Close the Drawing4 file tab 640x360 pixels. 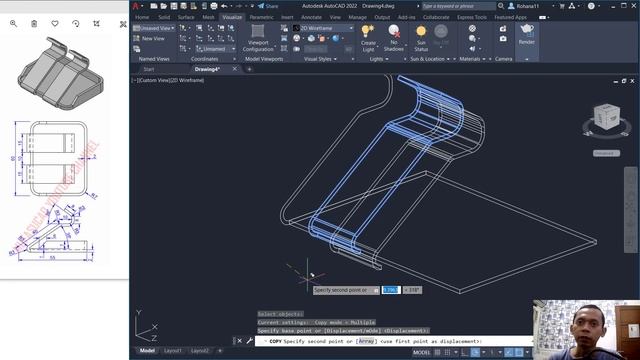(235, 69)
